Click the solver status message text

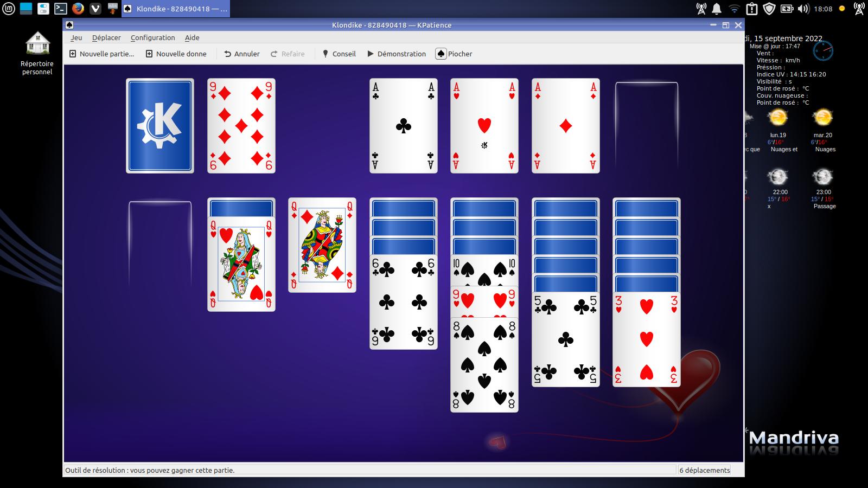[x=150, y=470]
